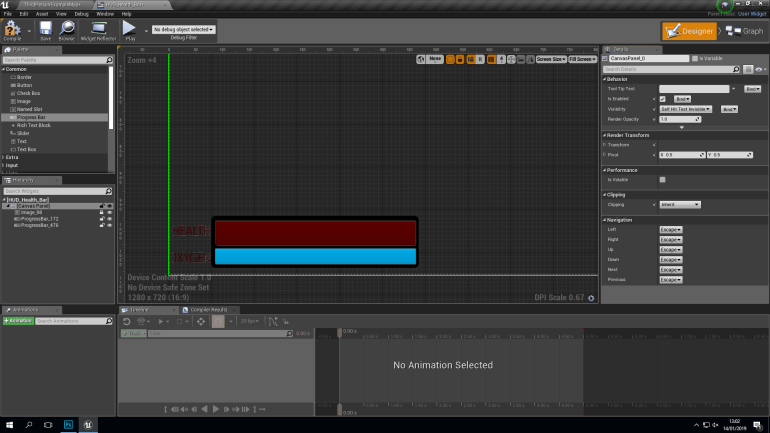Click the grid snapping value 4 button
770x433 pixels.
coord(501,59)
